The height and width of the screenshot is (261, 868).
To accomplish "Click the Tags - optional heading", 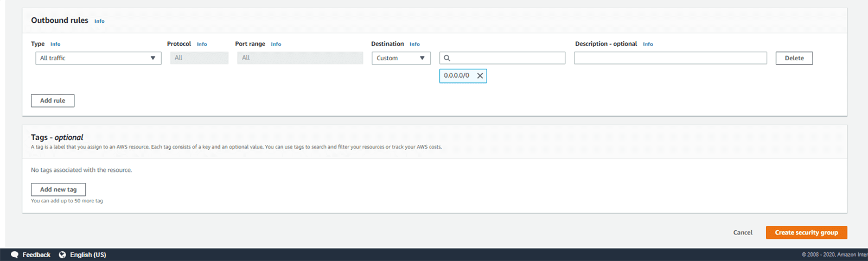I will point(57,137).
